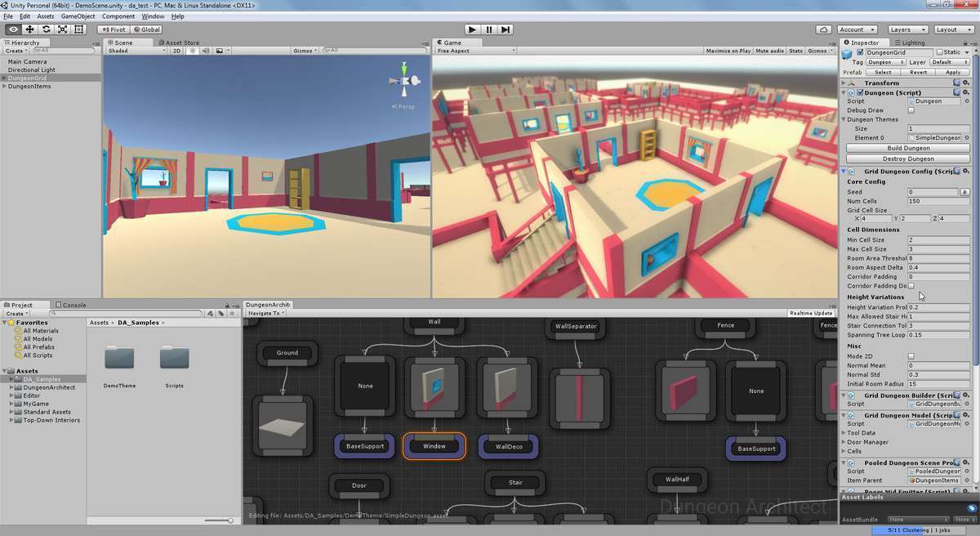This screenshot has width=980, height=536.
Task: Toggle Maximize on Play
Action: pyautogui.click(x=728, y=51)
